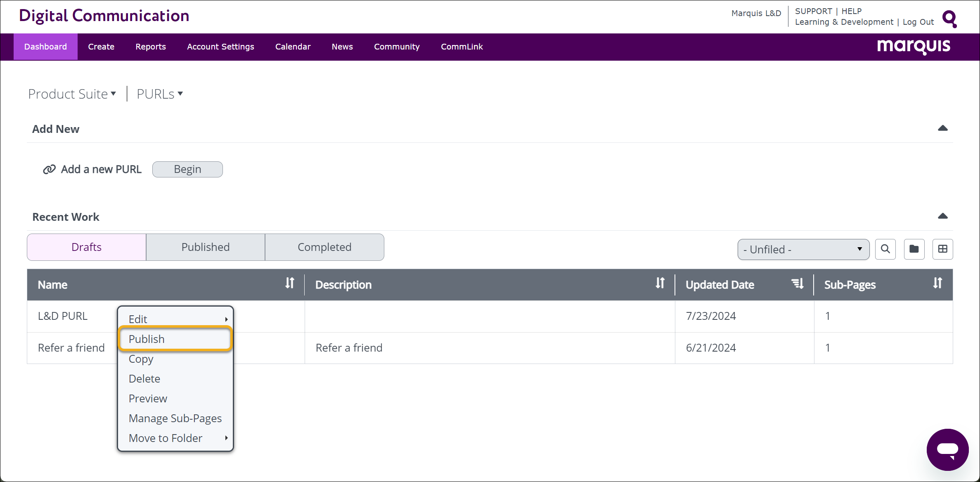Select Publish from the context menu

(x=175, y=339)
